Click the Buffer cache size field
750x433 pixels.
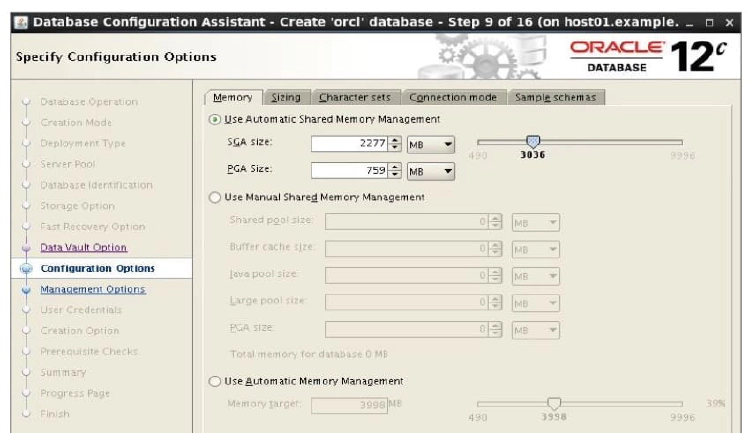pos(407,248)
